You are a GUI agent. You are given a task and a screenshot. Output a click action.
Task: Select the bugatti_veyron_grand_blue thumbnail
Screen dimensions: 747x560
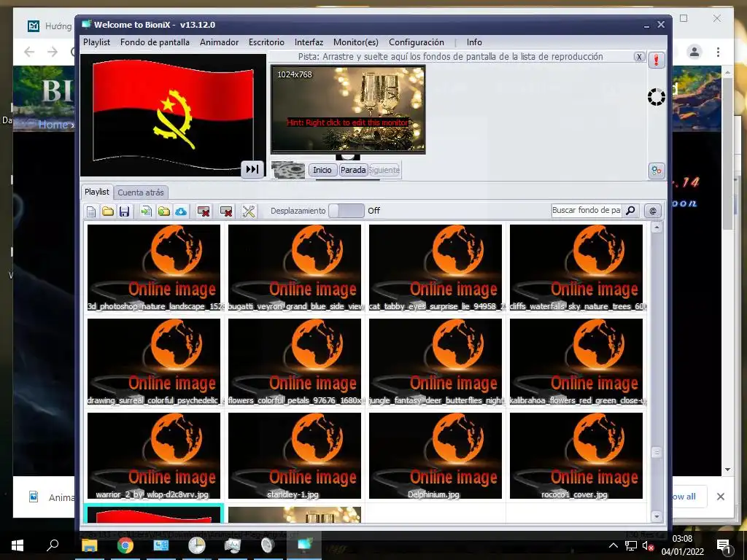pyautogui.click(x=295, y=268)
